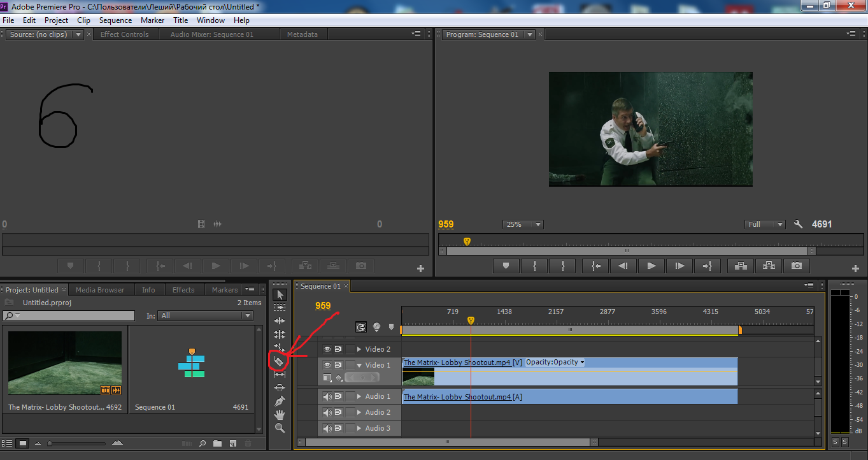Toggle track lock box on Video 1

pyautogui.click(x=350, y=365)
